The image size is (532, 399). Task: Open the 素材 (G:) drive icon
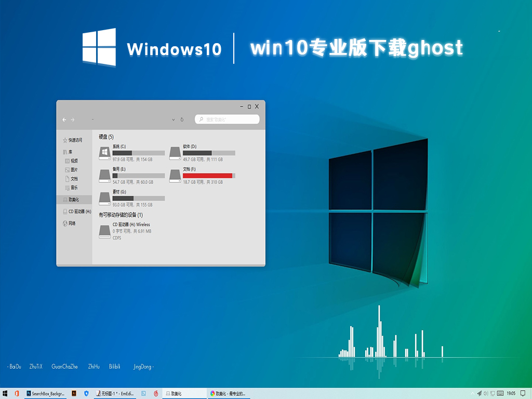pos(104,198)
